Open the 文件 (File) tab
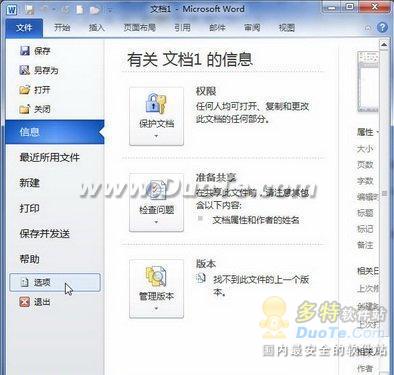 pos(24,28)
